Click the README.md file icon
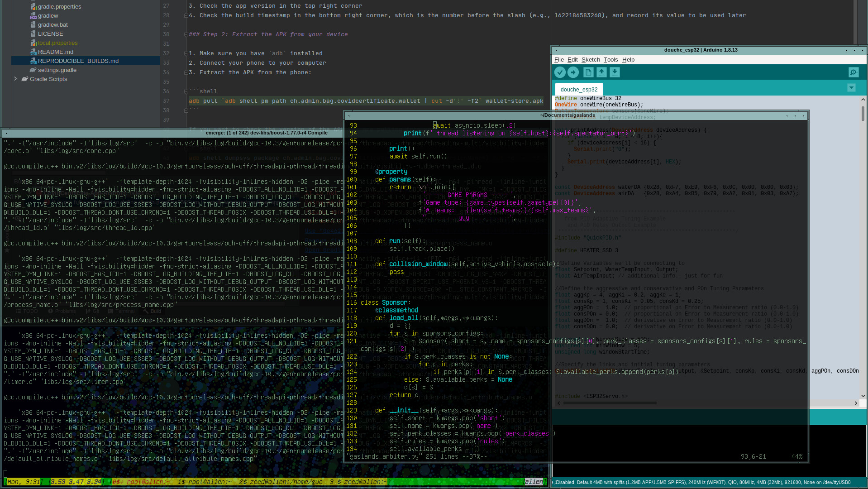The width and height of the screenshot is (868, 489). pos(33,52)
